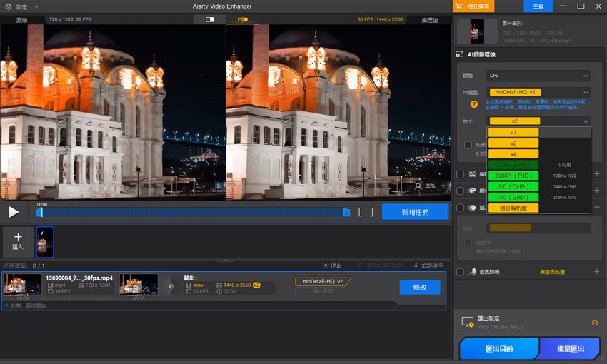Click the export settings monitor icon
Screen dimensions: 607x364
[468, 322]
